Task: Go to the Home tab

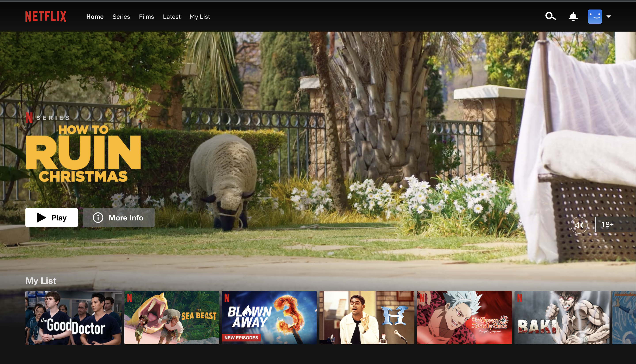Action: (x=95, y=17)
